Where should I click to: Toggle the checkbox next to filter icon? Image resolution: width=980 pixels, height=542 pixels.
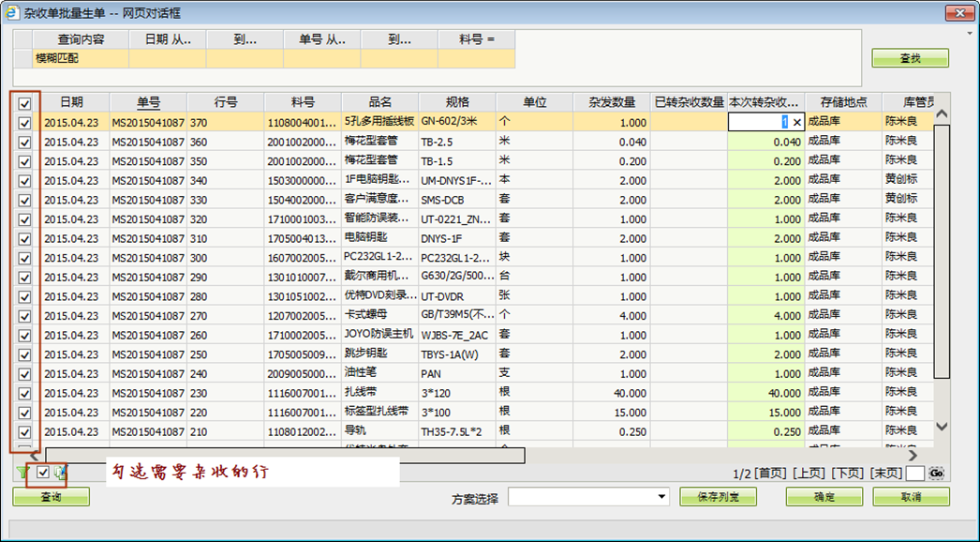(42, 473)
